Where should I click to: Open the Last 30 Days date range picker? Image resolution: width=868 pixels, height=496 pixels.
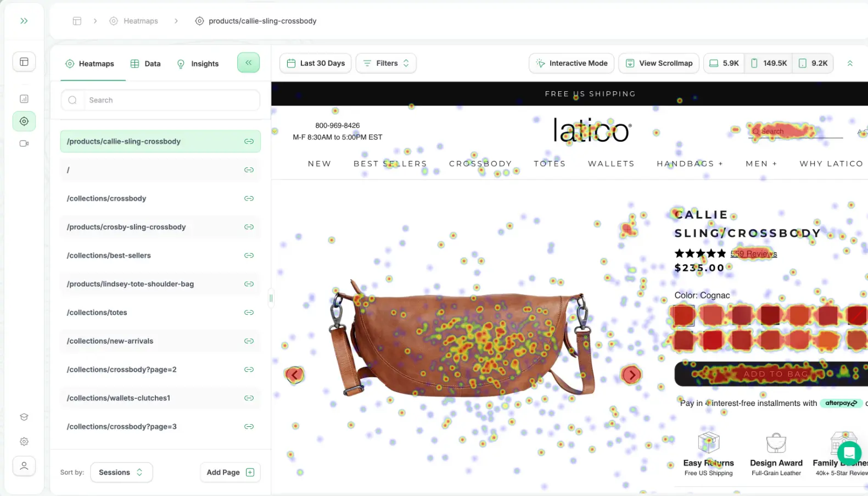coord(316,63)
